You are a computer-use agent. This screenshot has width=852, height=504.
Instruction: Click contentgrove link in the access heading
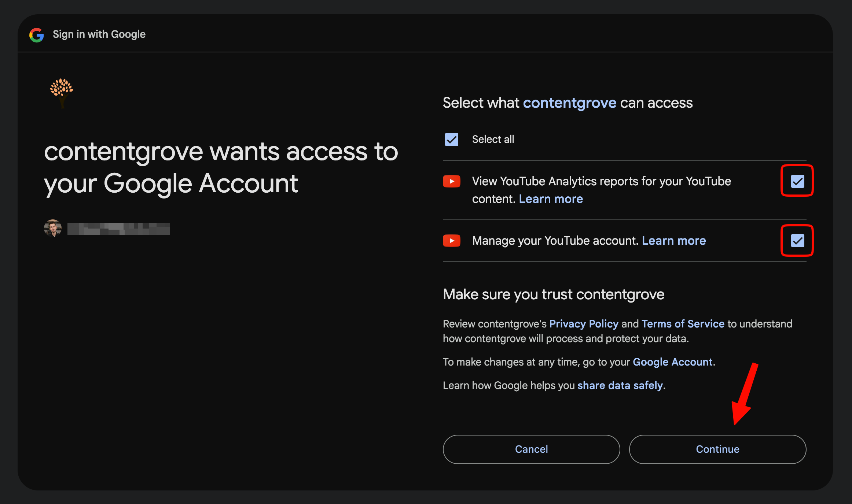coord(569,103)
